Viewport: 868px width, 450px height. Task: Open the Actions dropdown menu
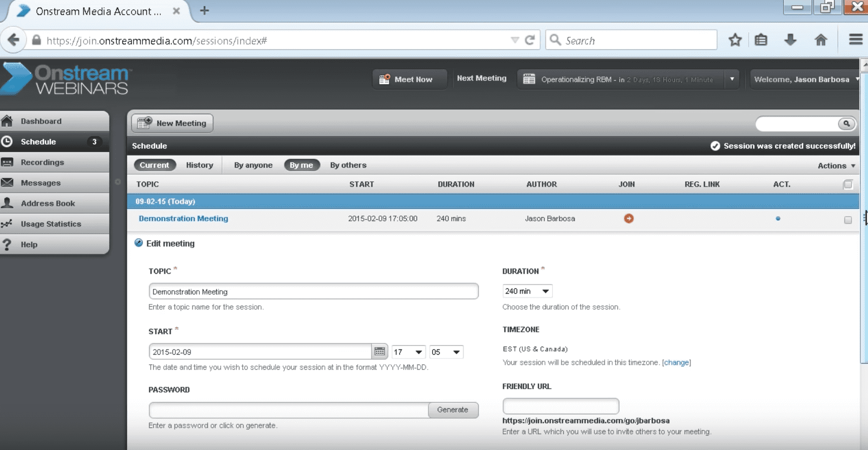836,165
